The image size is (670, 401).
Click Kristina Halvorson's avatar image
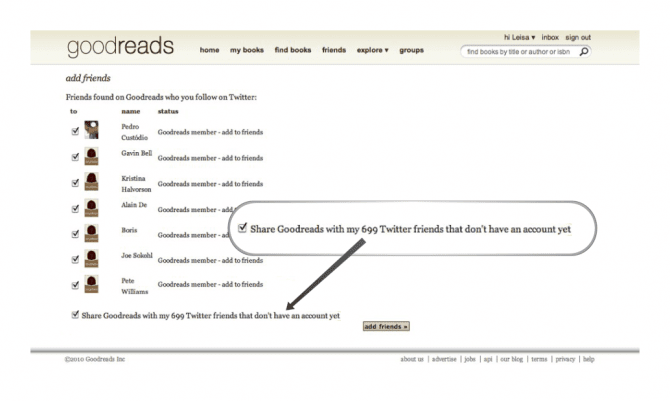(91, 182)
